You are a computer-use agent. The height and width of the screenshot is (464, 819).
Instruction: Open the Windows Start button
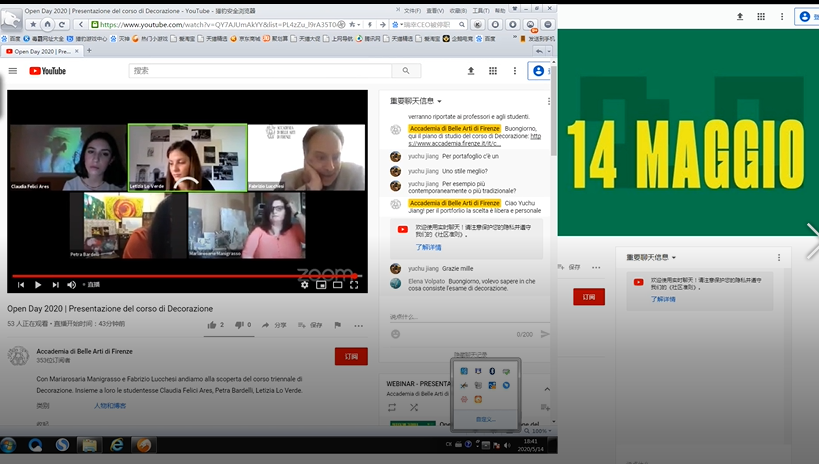[x=8, y=445]
